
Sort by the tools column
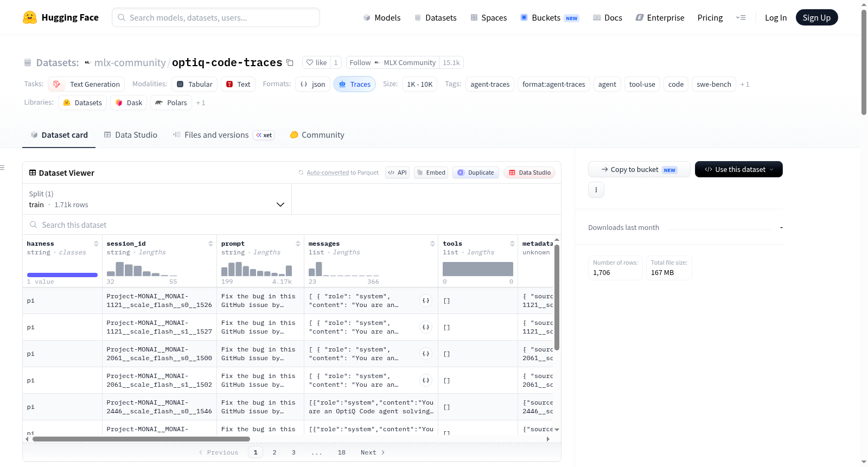[512, 244]
